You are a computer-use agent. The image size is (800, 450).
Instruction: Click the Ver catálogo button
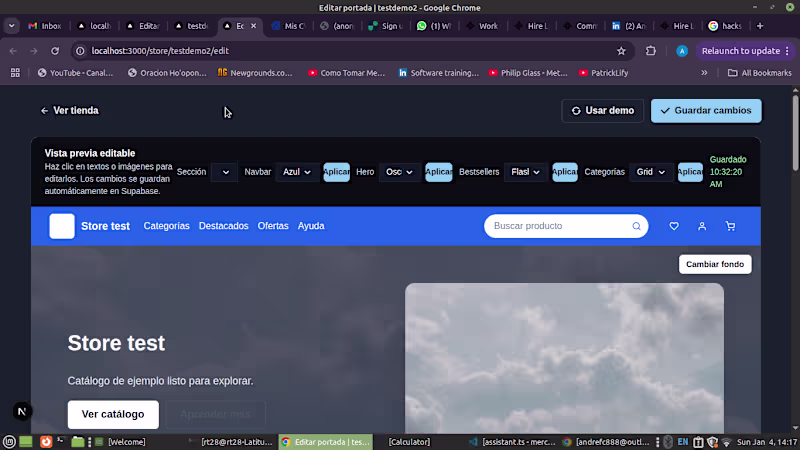(x=113, y=414)
